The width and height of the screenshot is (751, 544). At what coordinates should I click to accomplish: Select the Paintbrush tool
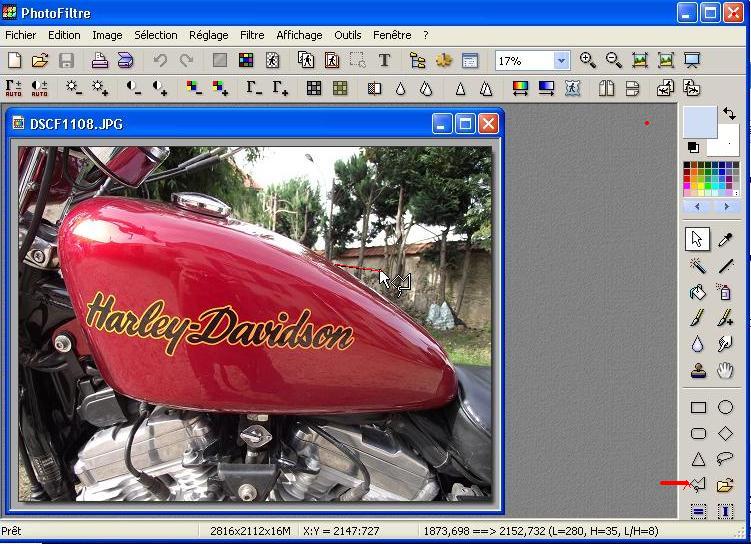click(697, 317)
